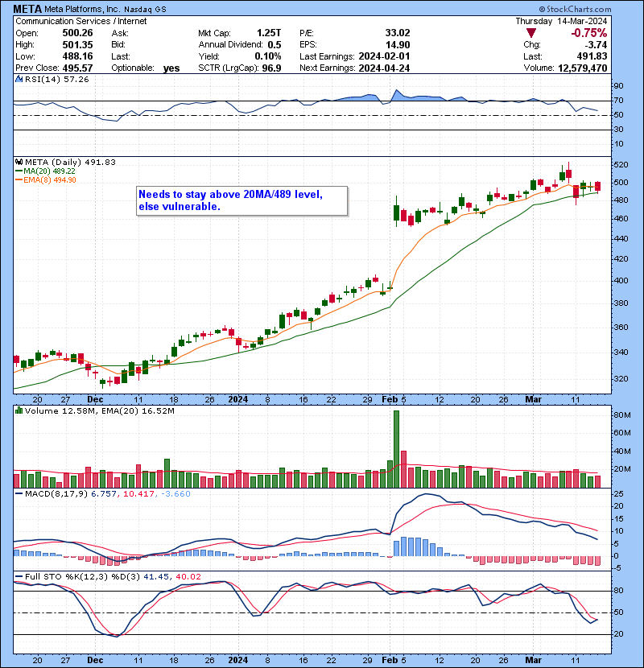The width and height of the screenshot is (644, 668).
Task: Click the Mkt Cap value 1.25T
Action: [x=269, y=33]
